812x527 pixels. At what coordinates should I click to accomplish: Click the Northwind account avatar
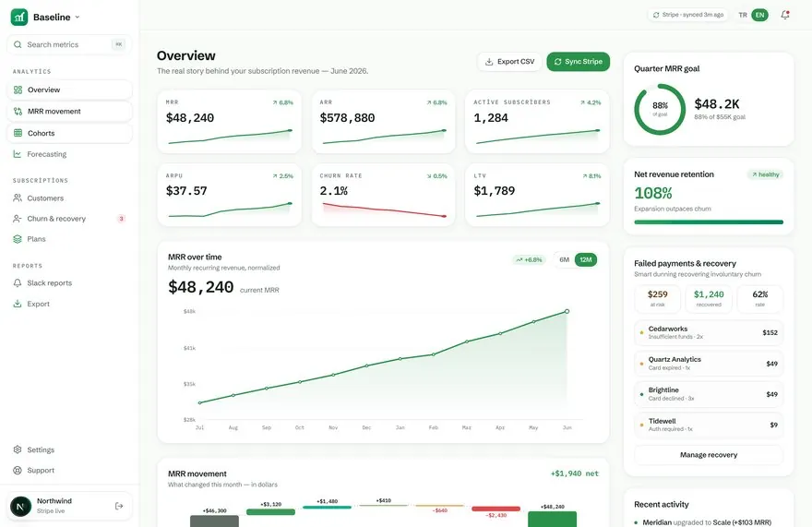point(20,507)
